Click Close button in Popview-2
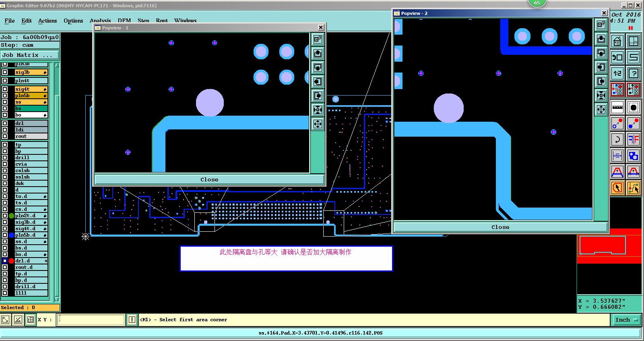 tap(500, 227)
